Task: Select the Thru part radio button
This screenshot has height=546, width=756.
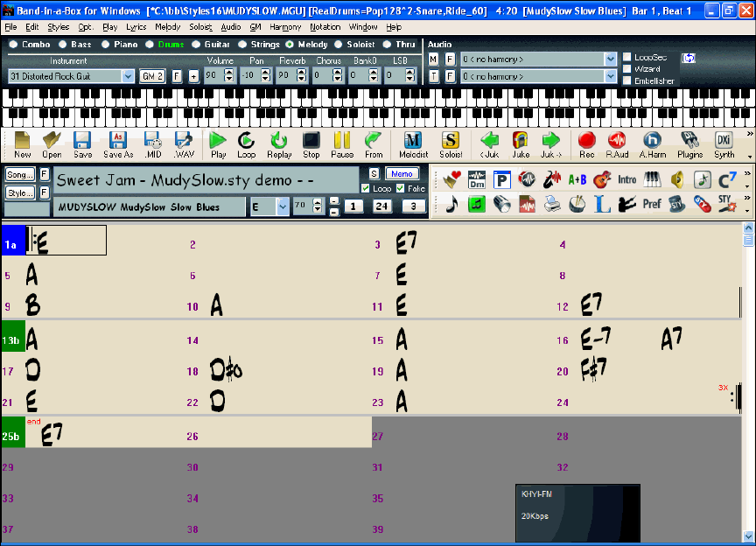Action: (387, 45)
